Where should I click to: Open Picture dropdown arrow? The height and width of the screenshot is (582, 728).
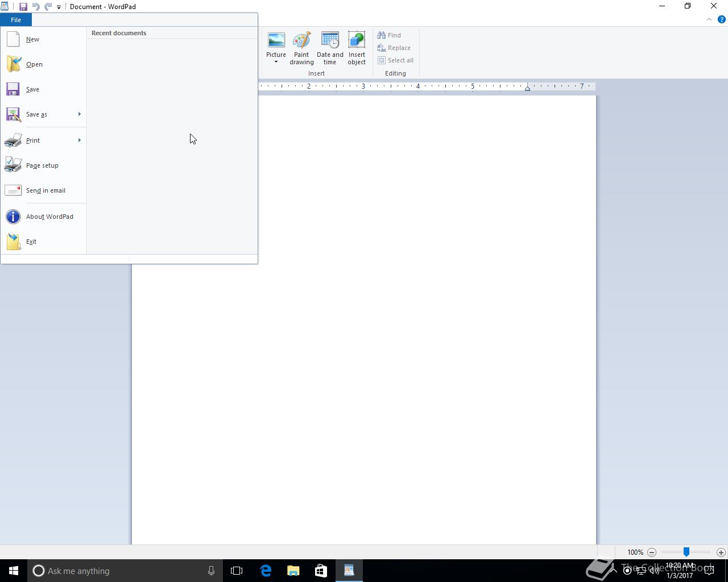click(276, 62)
